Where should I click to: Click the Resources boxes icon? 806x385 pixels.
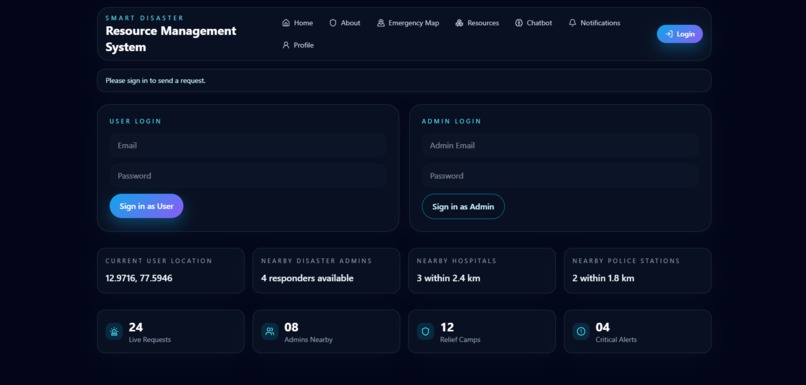tap(459, 23)
